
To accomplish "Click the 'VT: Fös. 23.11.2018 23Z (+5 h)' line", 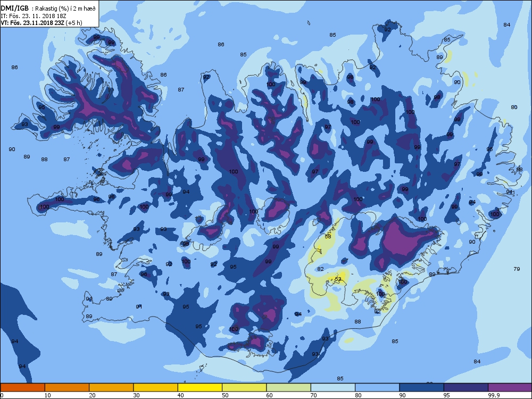I will (41, 23).
